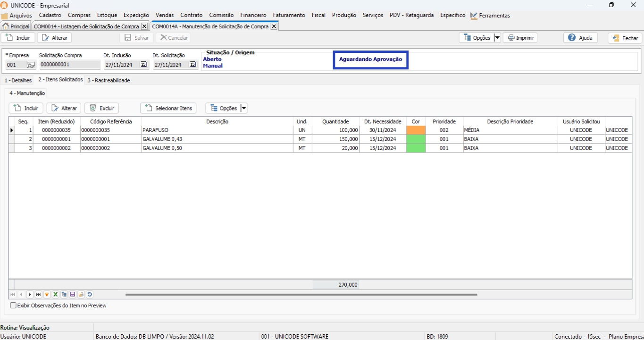The width and height of the screenshot is (644, 340).
Task: Click the horizontal scrollbar under the grid
Action: click(301, 294)
